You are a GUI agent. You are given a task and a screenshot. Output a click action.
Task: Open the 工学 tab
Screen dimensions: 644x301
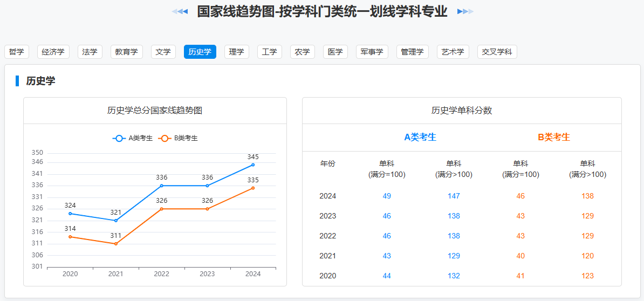coord(270,52)
